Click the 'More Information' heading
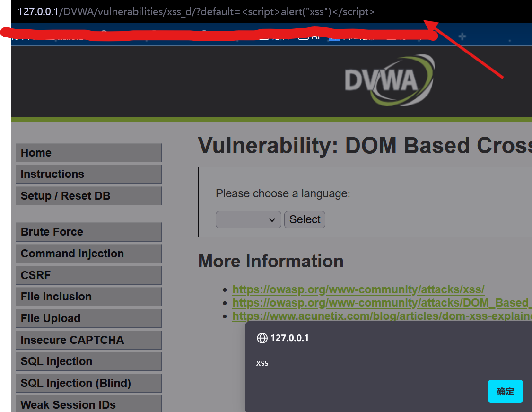Screen dimensions: 532x412 pyautogui.click(x=271, y=261)
